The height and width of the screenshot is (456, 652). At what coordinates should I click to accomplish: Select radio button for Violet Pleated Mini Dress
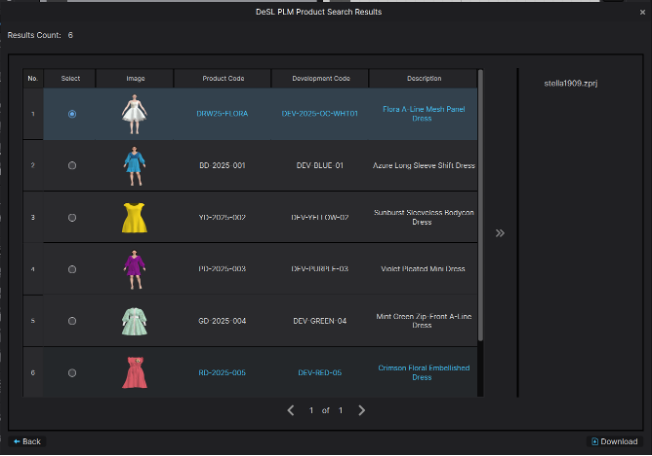coord(71,269)
